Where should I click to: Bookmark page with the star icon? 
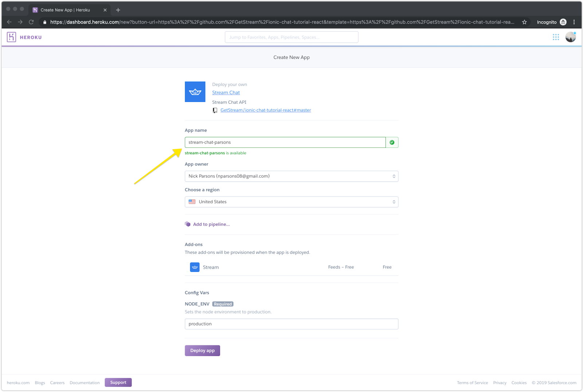pos(524,22)
